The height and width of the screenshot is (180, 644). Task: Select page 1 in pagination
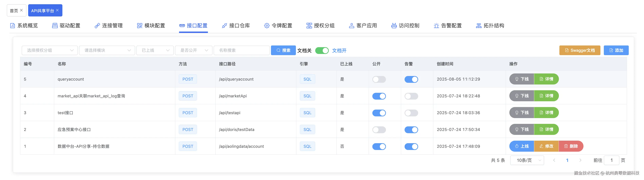coord(567,160)
